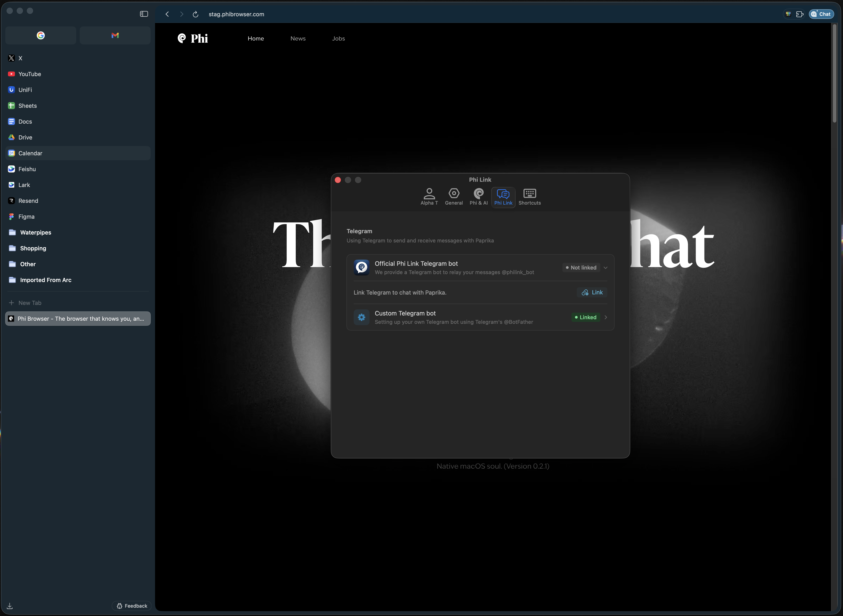Screen dimensions: 843x616
Task: Navigate to the Jobs page
Action: [x=338, y=38]
